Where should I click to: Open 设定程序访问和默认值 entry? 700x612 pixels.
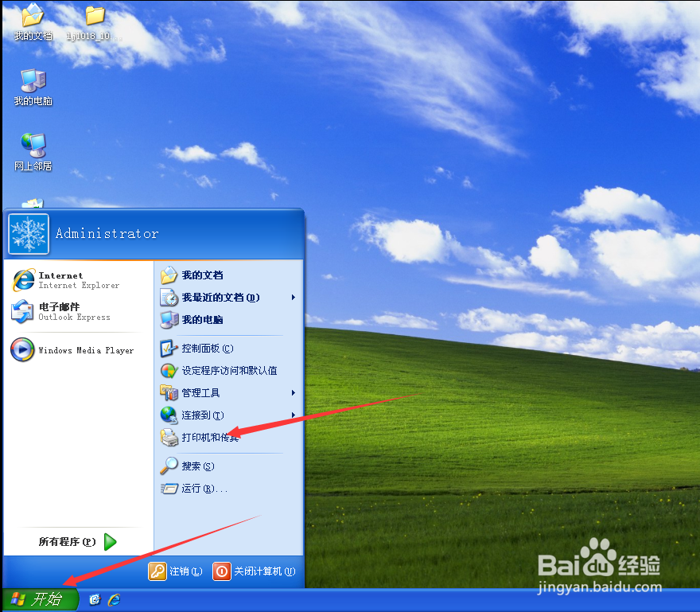click(x=228, y=371)
